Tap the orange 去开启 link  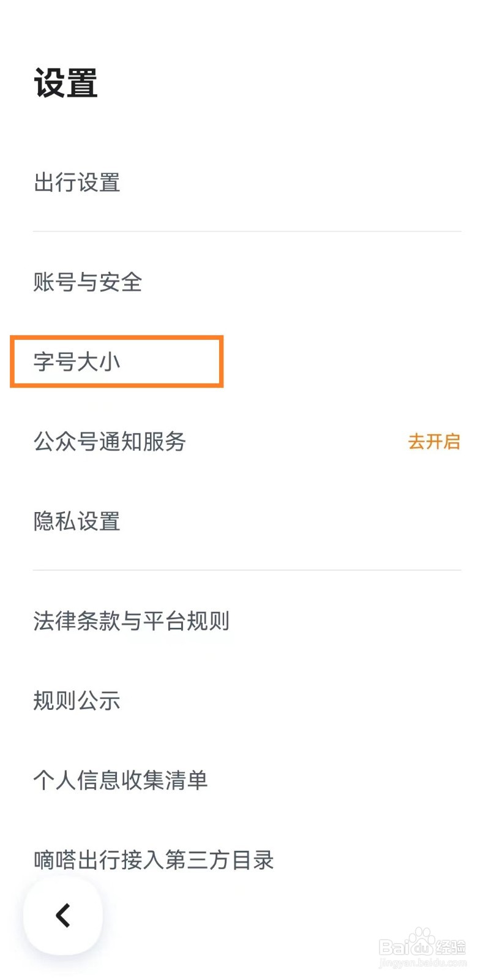coord(433,442)
